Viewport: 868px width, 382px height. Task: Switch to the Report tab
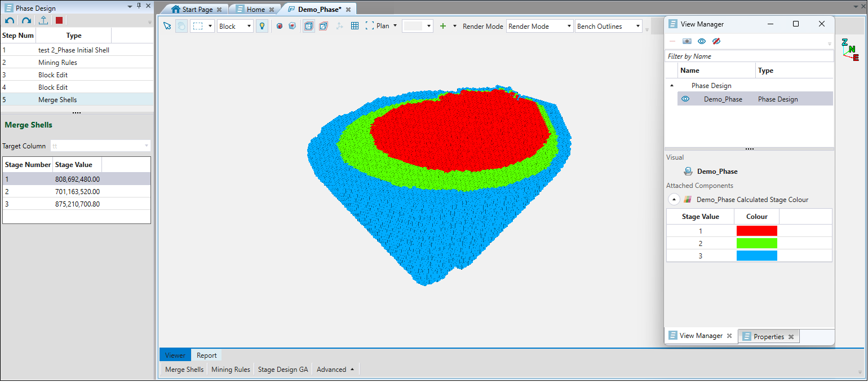(x=206, y=355)
